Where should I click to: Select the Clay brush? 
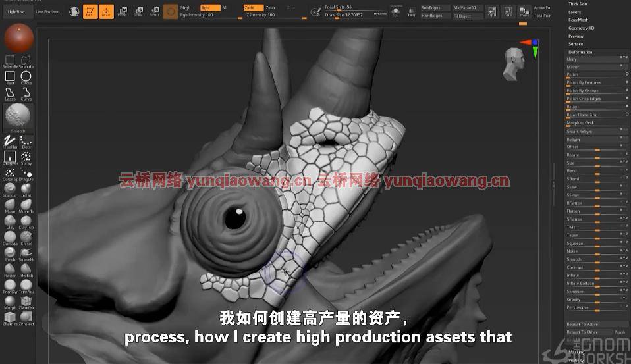tap(10, 222)
